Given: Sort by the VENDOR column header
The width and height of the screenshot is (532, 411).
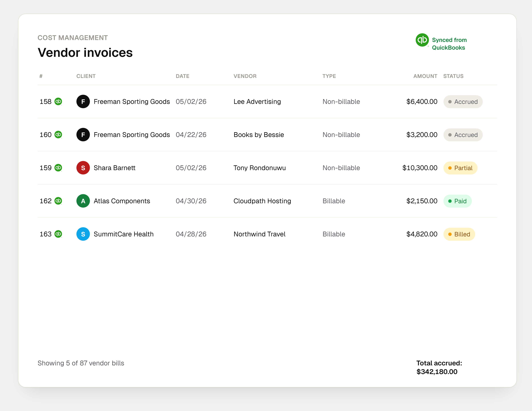Looking at the screenshot, I should click(x=245, y=76).
